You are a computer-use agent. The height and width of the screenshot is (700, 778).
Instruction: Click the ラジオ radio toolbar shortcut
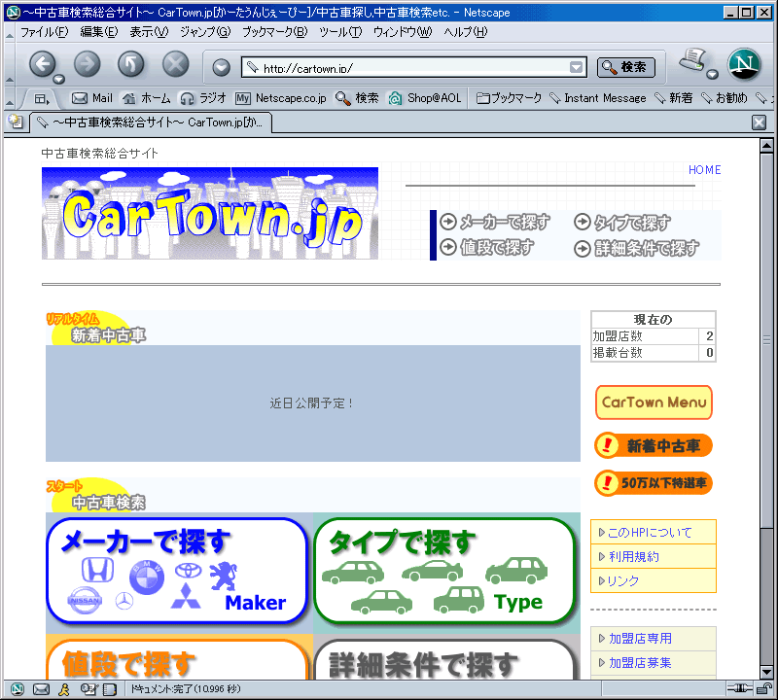tap(203, 98)
